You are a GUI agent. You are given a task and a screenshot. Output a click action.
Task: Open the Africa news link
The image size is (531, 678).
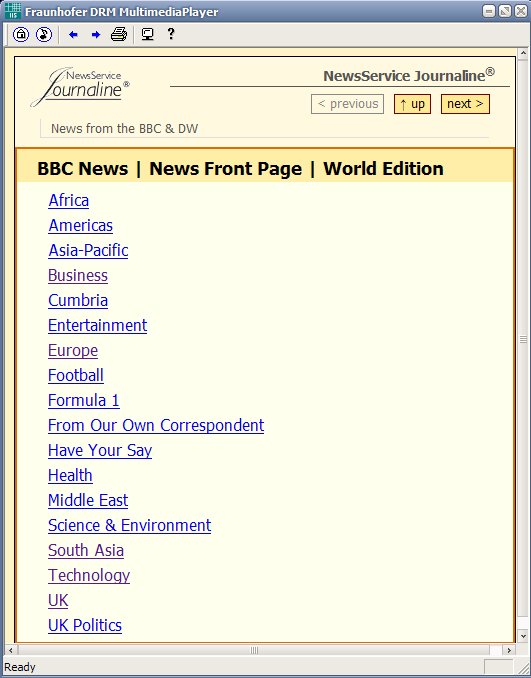(x=69, y=201)
